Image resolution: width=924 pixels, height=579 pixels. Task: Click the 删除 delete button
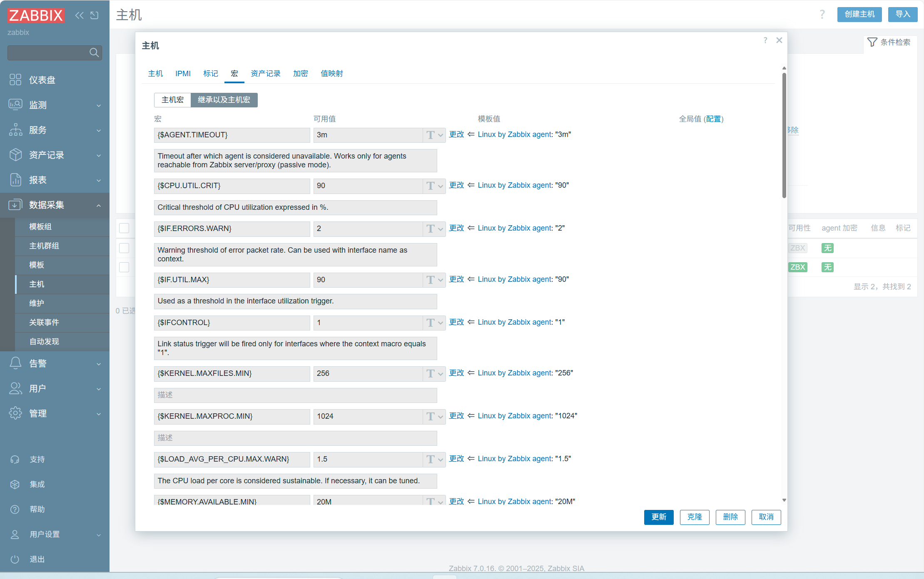pyautogui.click(x=730, y=517)
